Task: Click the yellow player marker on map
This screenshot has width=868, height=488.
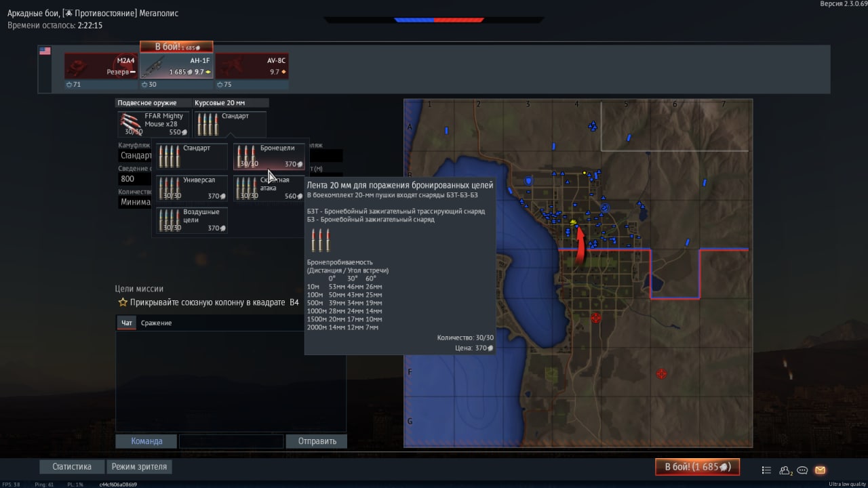Action: [x=574, y=222]
